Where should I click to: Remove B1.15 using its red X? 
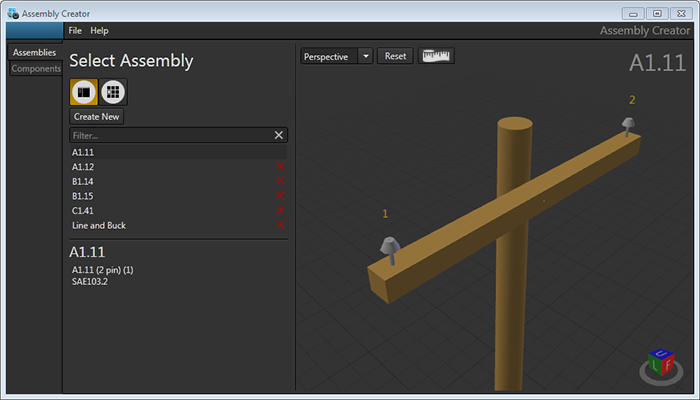point(280,196)
